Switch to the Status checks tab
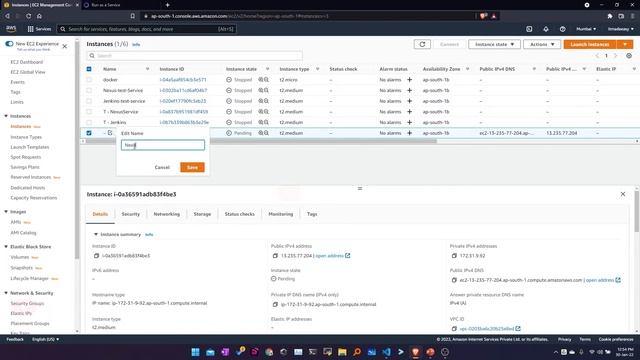Viewport: 640px width, 360px height. [240, 214]
